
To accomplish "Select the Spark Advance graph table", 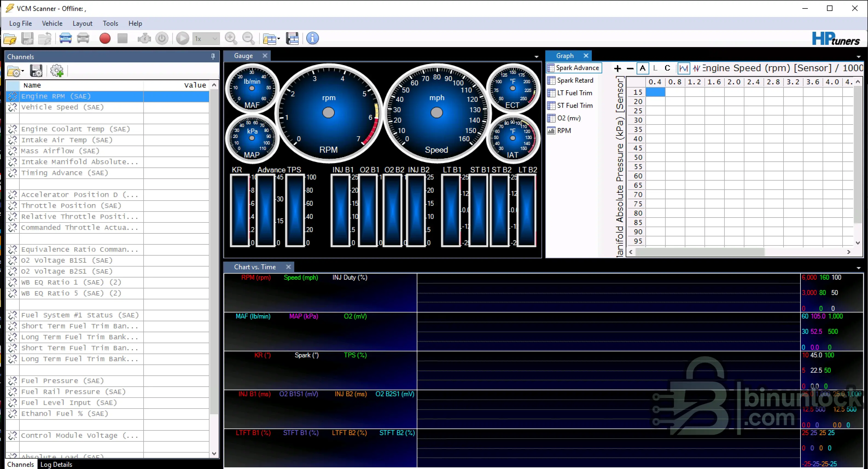I will 573,68.
